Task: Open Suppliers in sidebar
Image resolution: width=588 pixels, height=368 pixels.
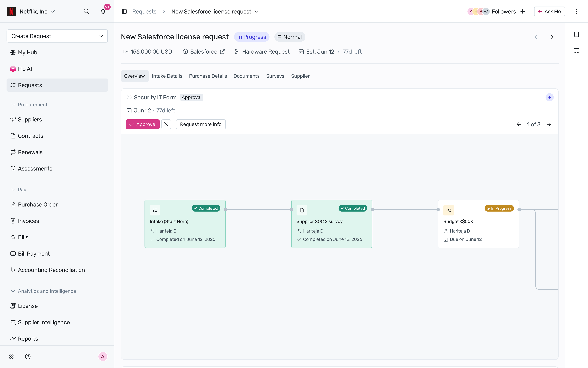Action: (x=57, y=120)
